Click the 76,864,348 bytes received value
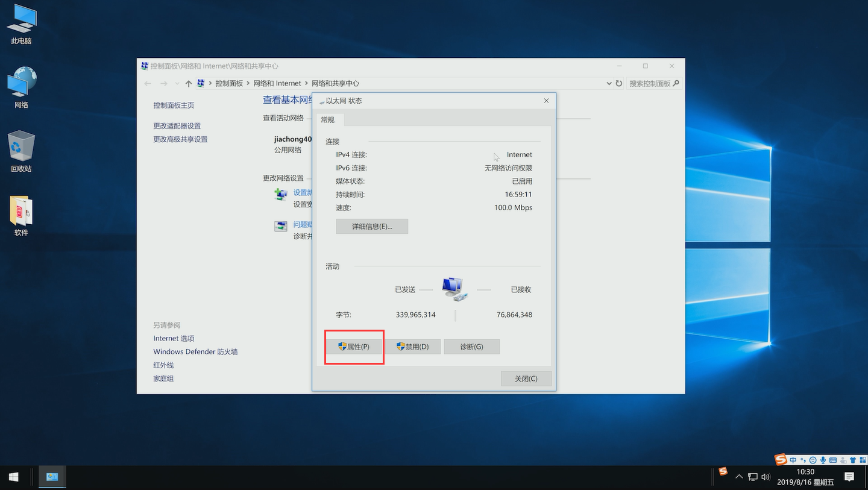The height and width of the screenshot is (490, 868). [x=514, y=315]
